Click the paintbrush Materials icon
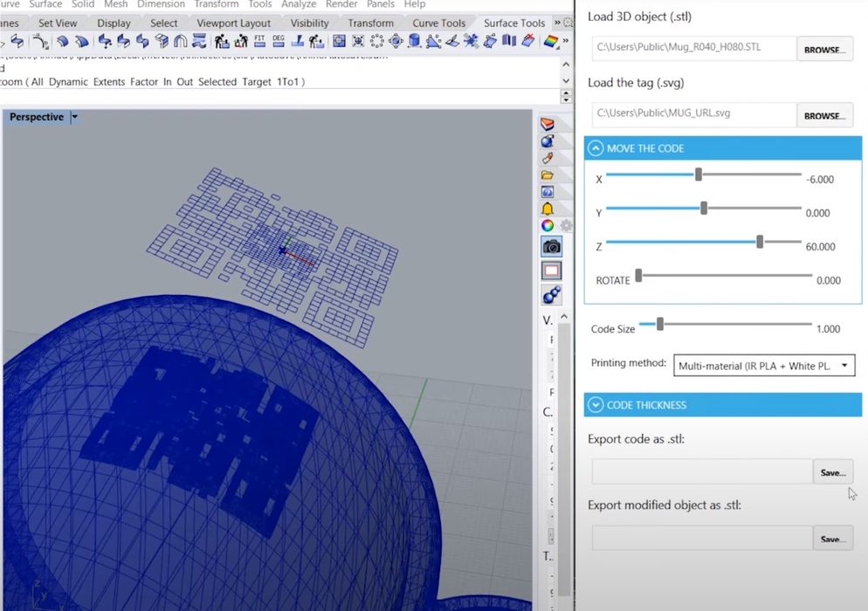 pos(548,158)
